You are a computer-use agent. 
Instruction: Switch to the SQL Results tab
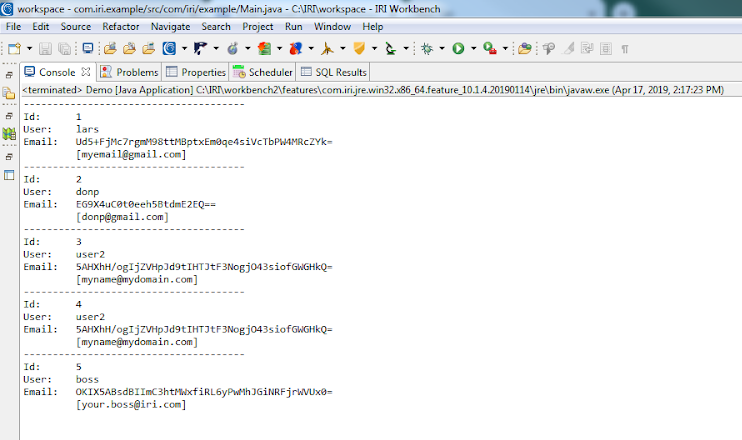point(334,72)
